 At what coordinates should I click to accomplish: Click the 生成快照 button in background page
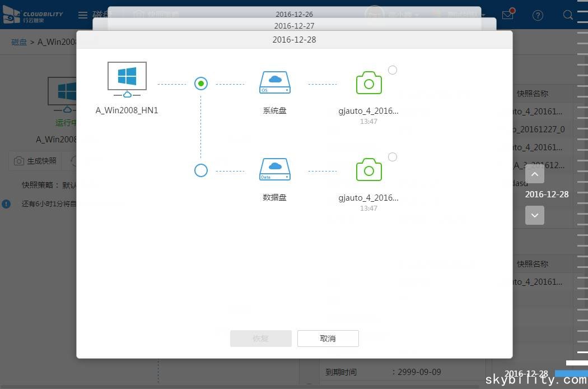pos(35,161)
